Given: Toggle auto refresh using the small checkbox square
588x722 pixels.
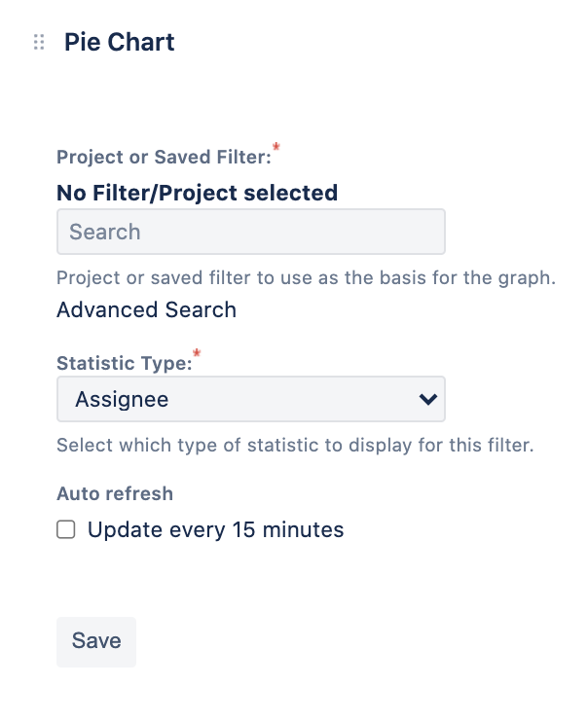Looking at the screenshot, I should pyautogui.click(x=66, y=530).
